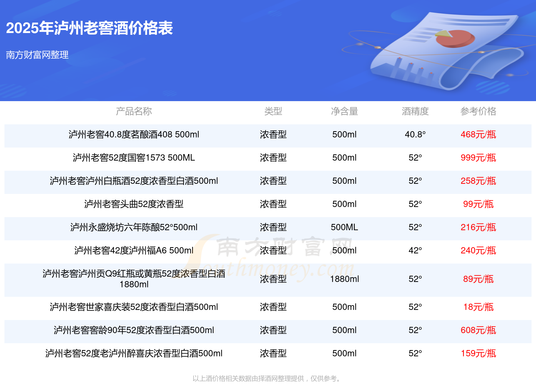Screen dimensions: 536x392
Task: Click 浓香型 in the 世家喜庆装 row
Action: (273, 307)
